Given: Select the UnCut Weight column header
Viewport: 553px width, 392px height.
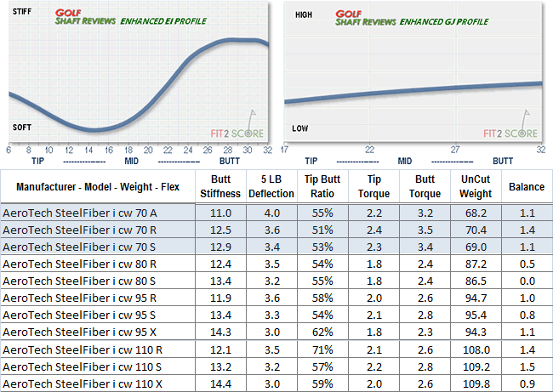Looking at the screenshot, I should click(x=476, y=186).
